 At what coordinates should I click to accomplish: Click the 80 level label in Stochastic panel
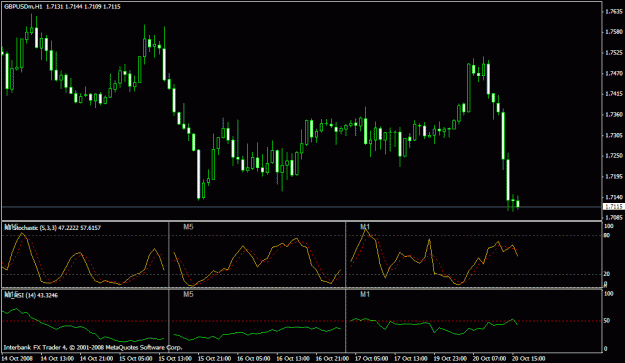(x=607, y=235)
